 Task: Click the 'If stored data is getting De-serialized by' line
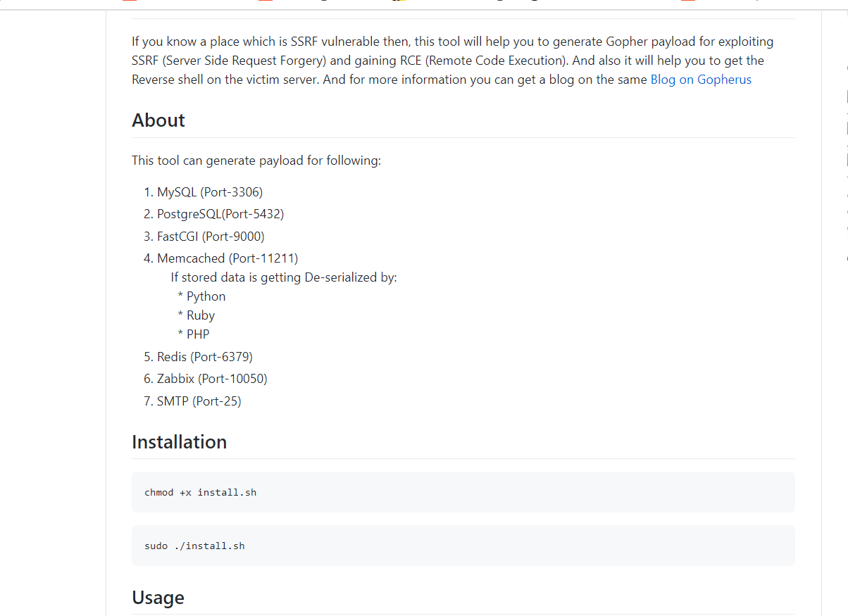pos(284,277)
